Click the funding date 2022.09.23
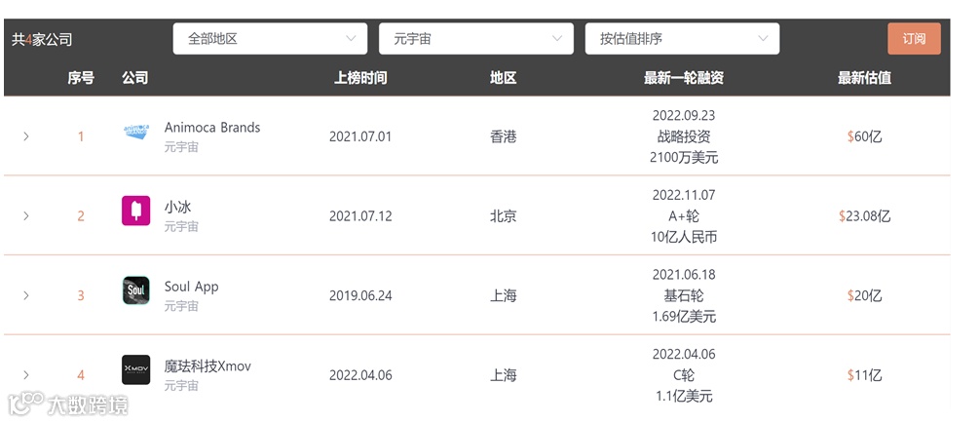Screen dimensions: 980x423 click(684, 115)
